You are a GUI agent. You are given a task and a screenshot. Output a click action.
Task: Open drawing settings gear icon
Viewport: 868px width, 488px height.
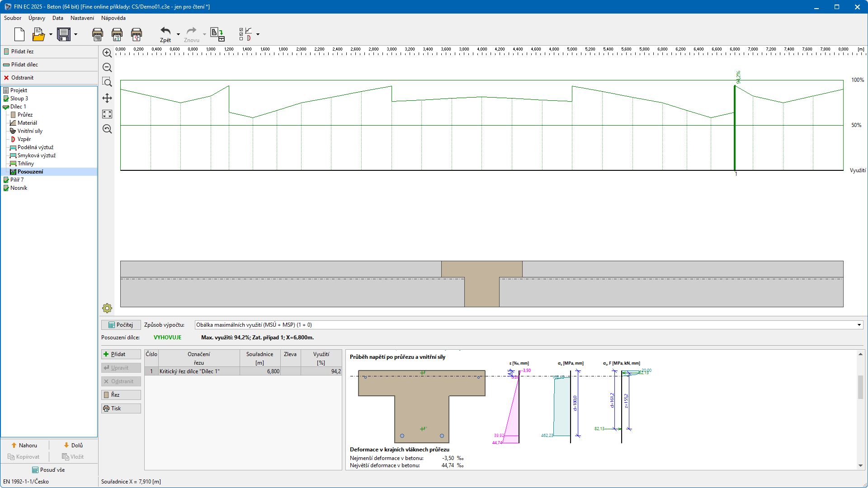(x=107, y=308)
